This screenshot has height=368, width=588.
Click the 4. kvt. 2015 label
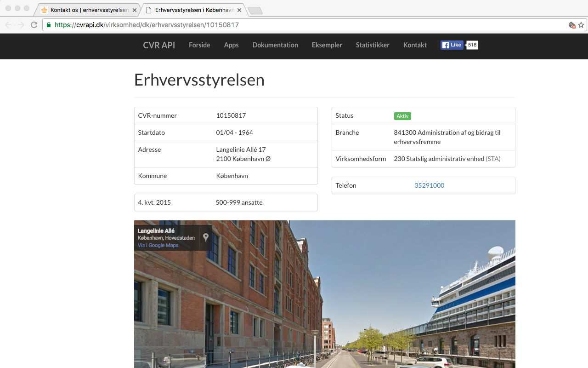pyautogui.click(x=154, y=202)
